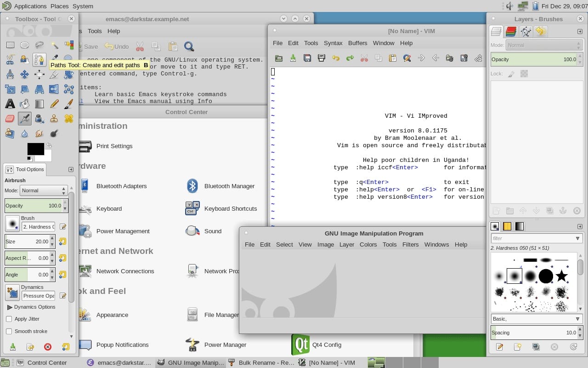588x368 pixels.
Task: Select the Bucket Fill tool
Action: 25,104
